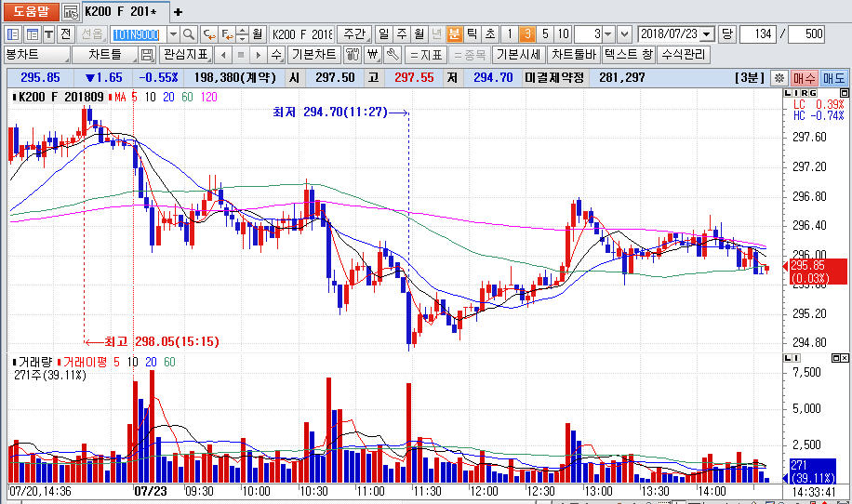This screenshot has width=852, height=504.
Task: Select the K200 F 201* tab
Action: coord(121,11)
